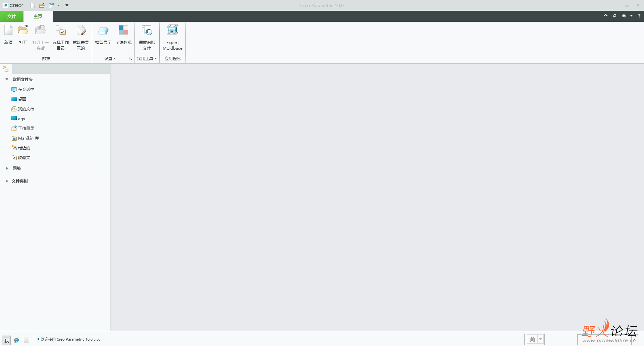Collapse the 常用文件夹 section
This screenshot has width=644, height=346.
click(7, 80)
